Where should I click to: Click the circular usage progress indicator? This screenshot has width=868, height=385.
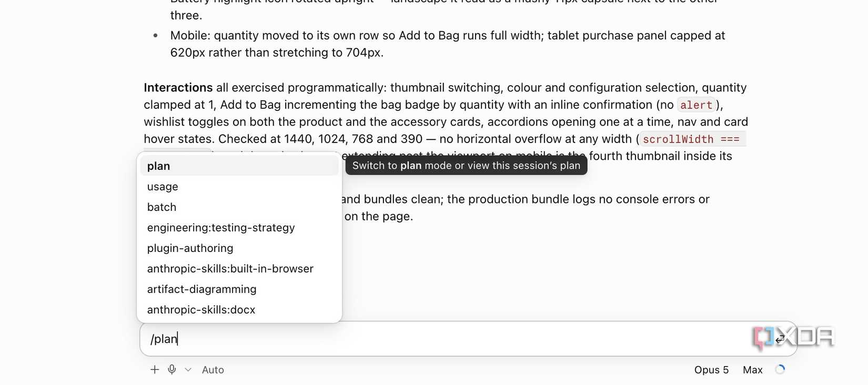click(780, 370)
